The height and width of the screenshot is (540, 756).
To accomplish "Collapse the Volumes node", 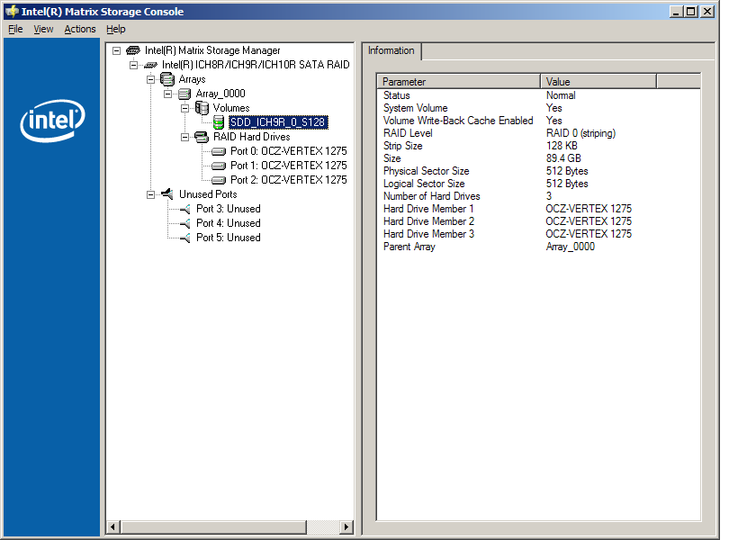I will [x=185, y=109].
